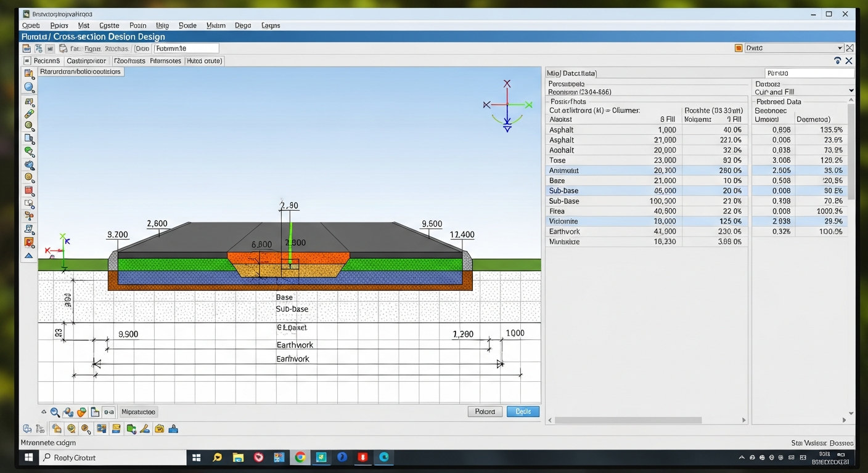
Task: Open the Fubmvnte combo box in toolbar
Action: click(x=186, y=48)
